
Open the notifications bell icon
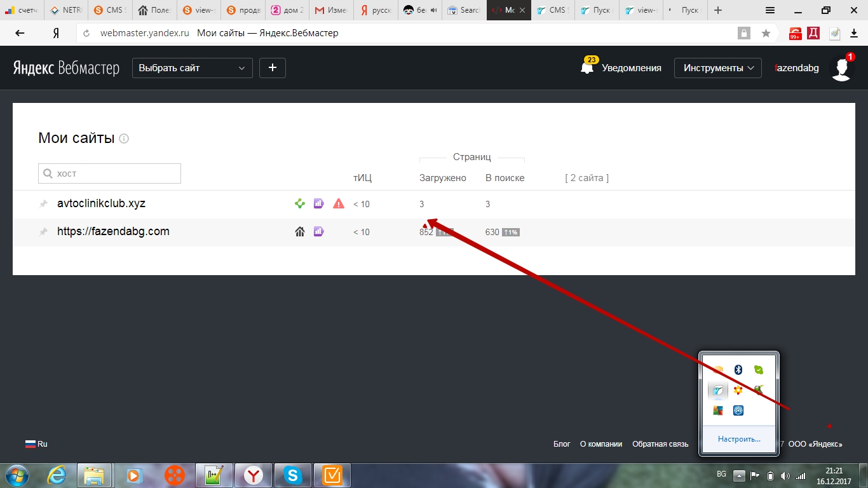[587, 68]
